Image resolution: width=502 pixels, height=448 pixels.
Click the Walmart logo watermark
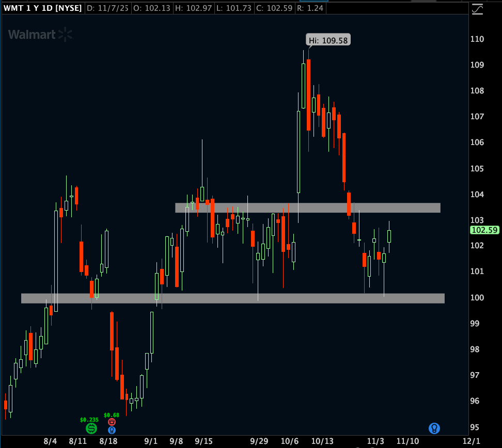40,35
